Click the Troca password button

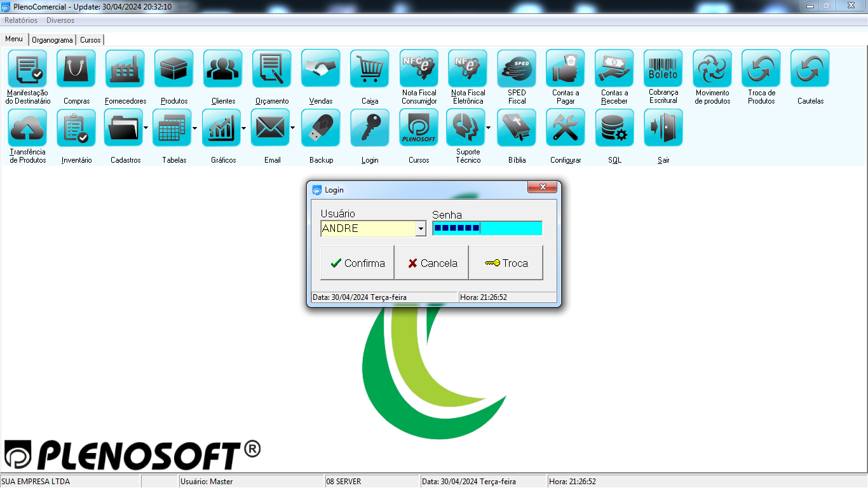click(x=506, y=263)
